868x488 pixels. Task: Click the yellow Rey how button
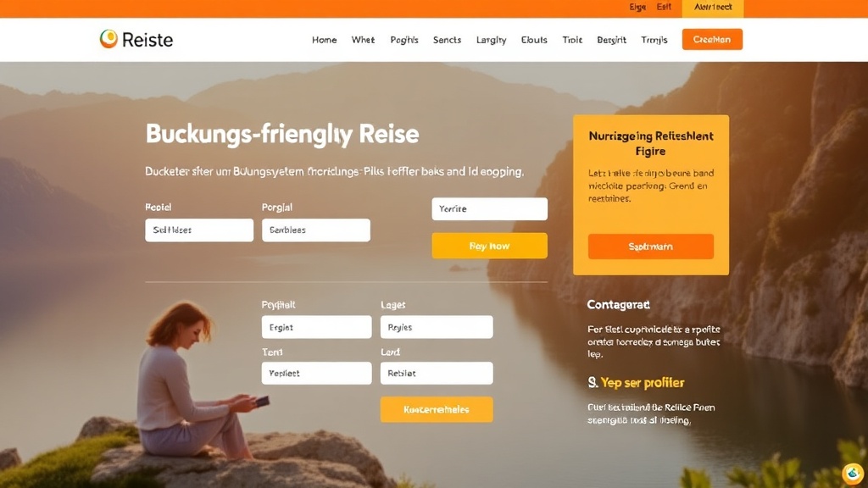[x=489, y=246]
